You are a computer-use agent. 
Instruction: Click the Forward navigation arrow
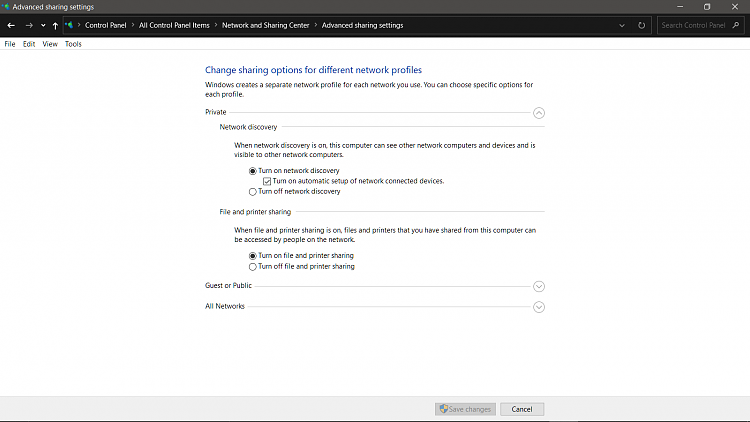[29, 25]
